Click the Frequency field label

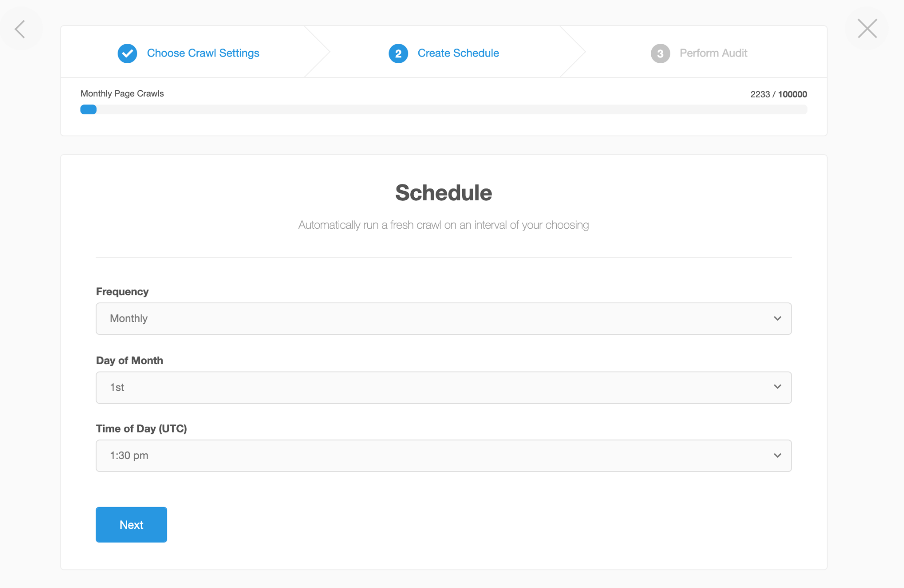click(x=122, y=292)
